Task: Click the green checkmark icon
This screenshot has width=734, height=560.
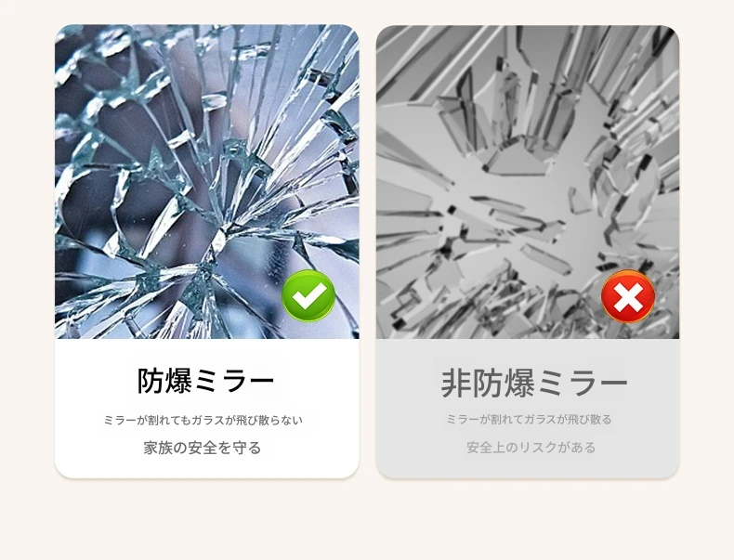Action: (308, 295)
